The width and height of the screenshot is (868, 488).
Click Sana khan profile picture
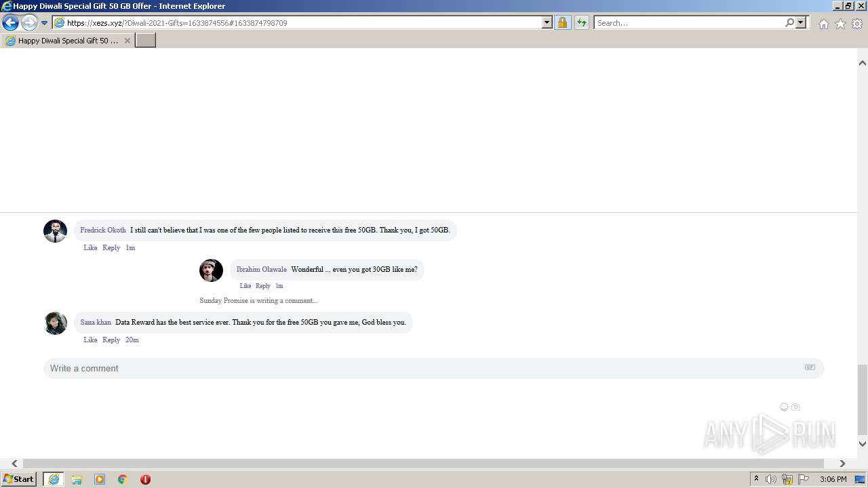[55, 323]
